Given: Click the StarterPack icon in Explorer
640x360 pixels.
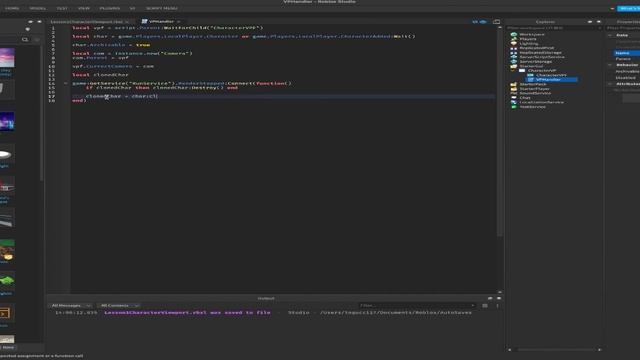Looking at the screenshot, I should tap(514, 84).
